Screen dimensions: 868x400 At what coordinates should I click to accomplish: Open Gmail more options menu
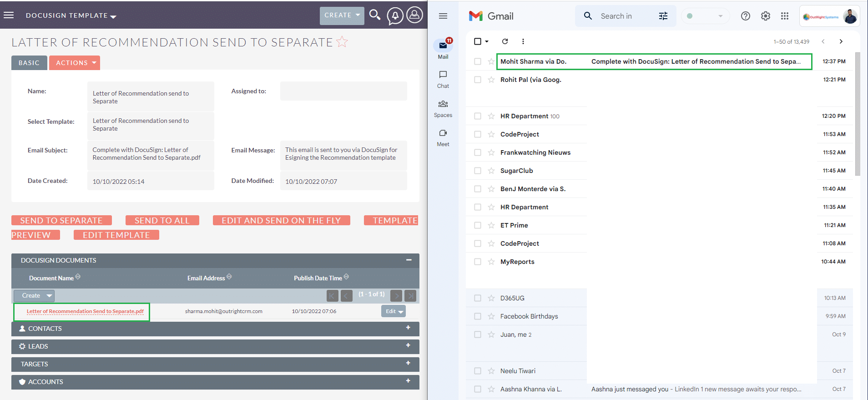523,41
